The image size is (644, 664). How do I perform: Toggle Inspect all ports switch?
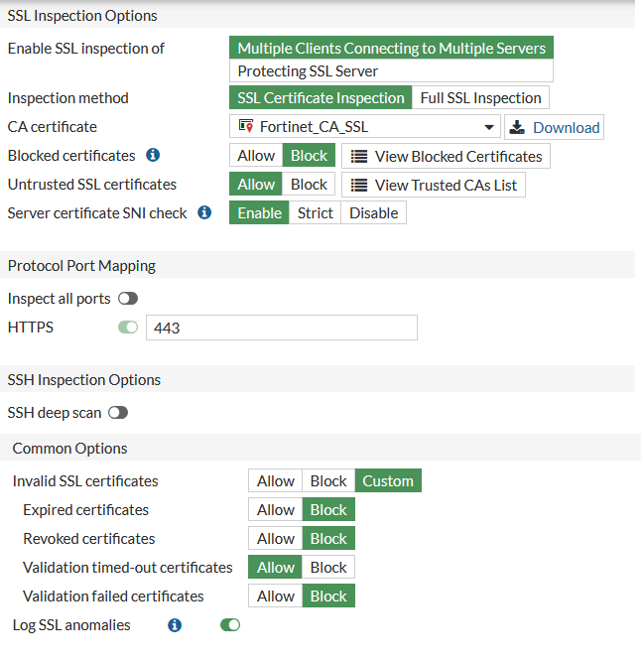pyautogui.click(x=127, y=298)
